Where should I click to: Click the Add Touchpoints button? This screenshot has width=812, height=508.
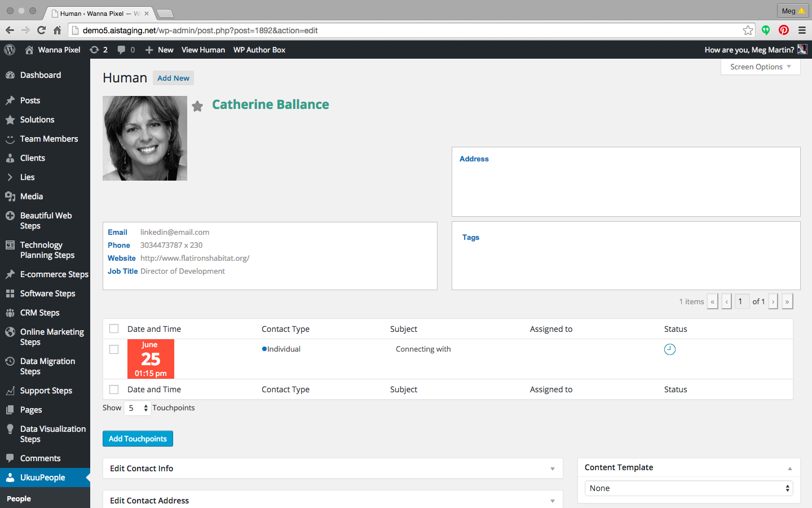[138, 439]
